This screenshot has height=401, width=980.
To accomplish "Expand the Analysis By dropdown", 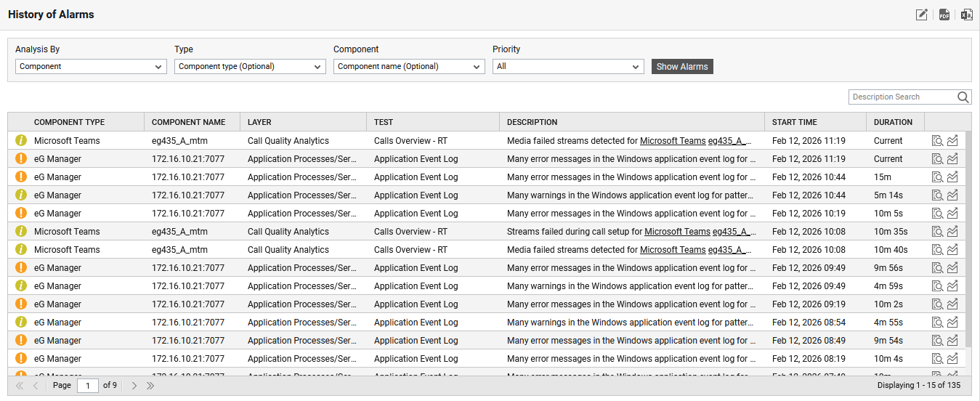I will (91, 67).
